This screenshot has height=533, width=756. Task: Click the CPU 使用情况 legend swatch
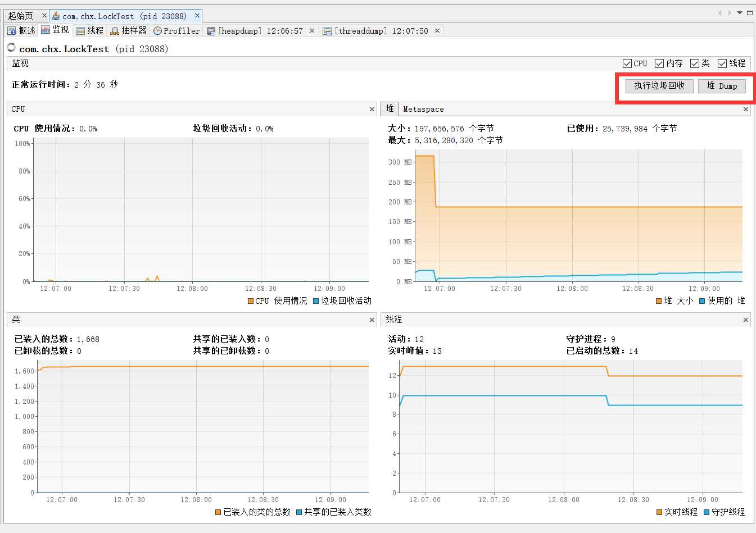tap(251, 301)
